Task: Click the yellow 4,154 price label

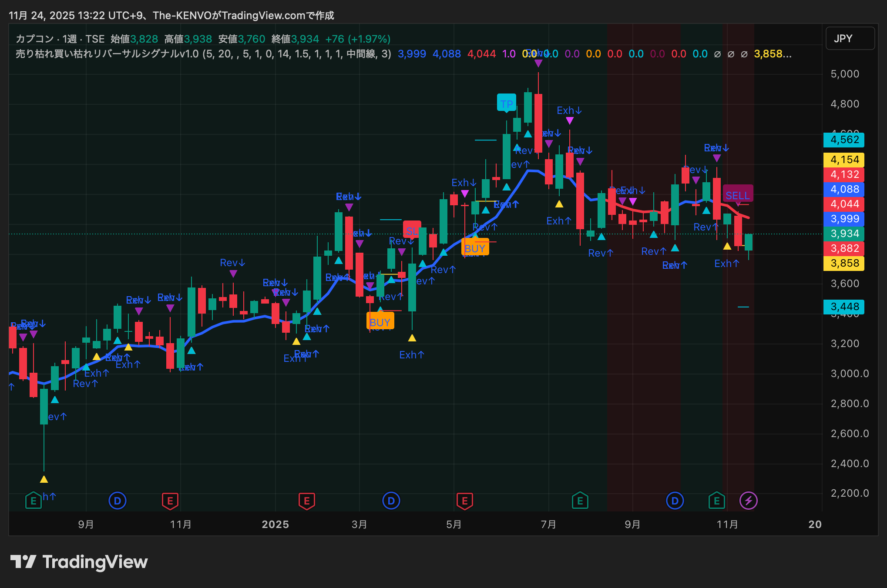Action: pos(844,160)
